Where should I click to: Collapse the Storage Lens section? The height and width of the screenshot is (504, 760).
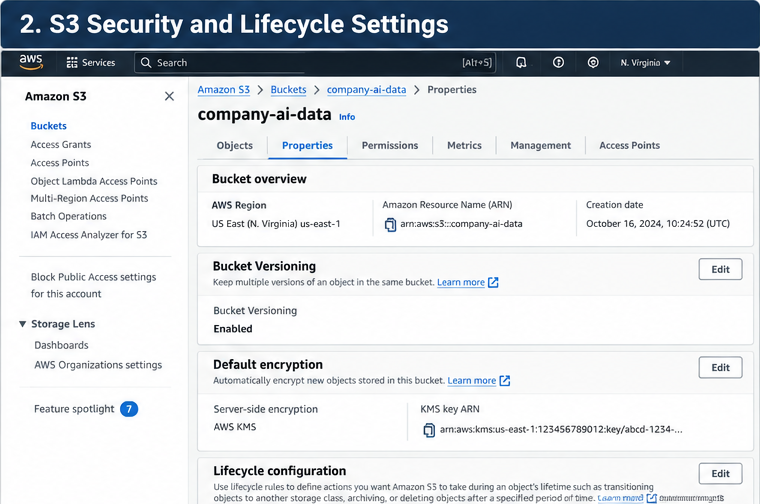[x=22, y=324]
